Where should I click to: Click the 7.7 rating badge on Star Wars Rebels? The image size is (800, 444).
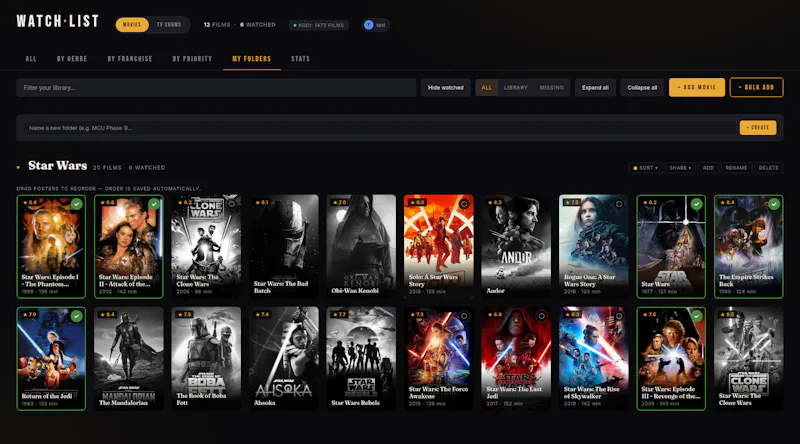340,314
